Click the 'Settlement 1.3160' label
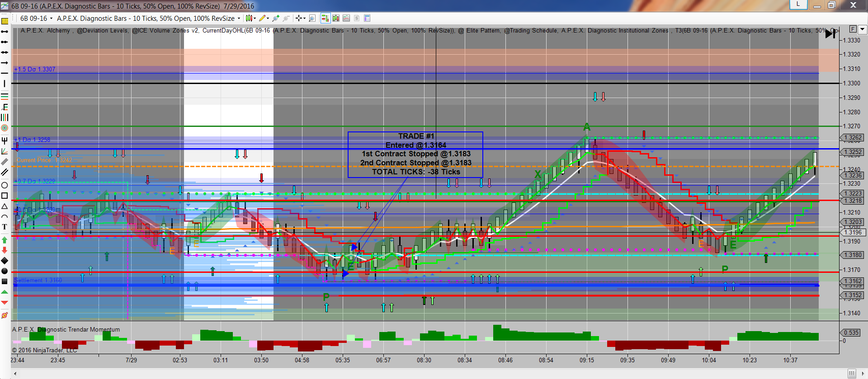The width and height of the screenshot is (868, 379). click(x=38, y=281)
